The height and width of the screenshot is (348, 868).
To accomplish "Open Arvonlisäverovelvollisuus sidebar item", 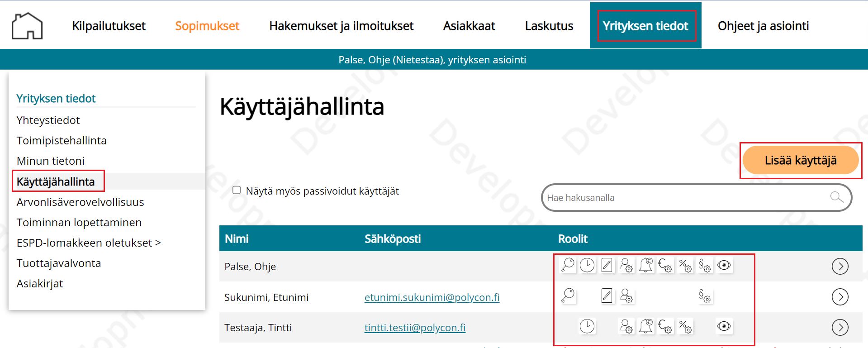I will click(80, 202).
